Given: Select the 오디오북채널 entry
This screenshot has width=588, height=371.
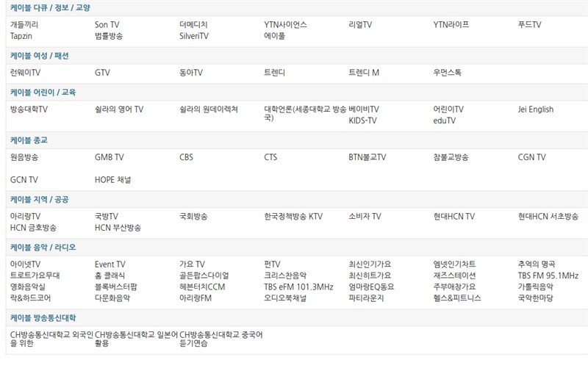Looking at the screenshot, I should pos(285,298).
